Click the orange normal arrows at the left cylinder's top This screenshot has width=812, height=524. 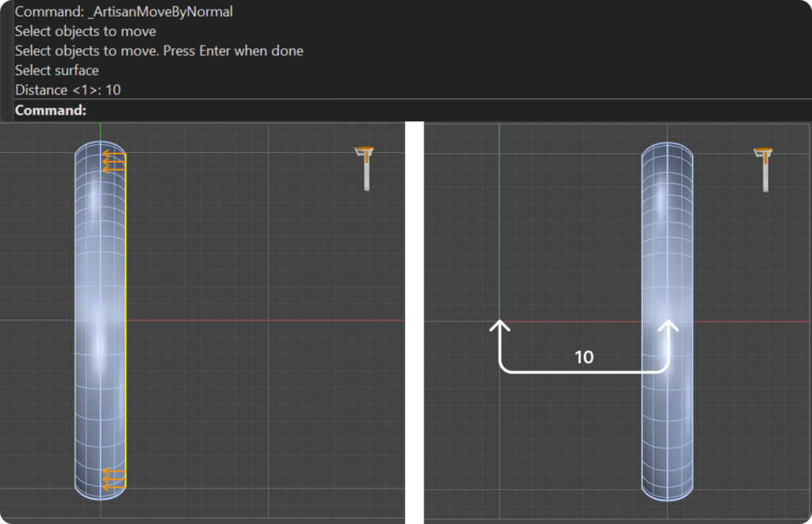pos(113,163)
